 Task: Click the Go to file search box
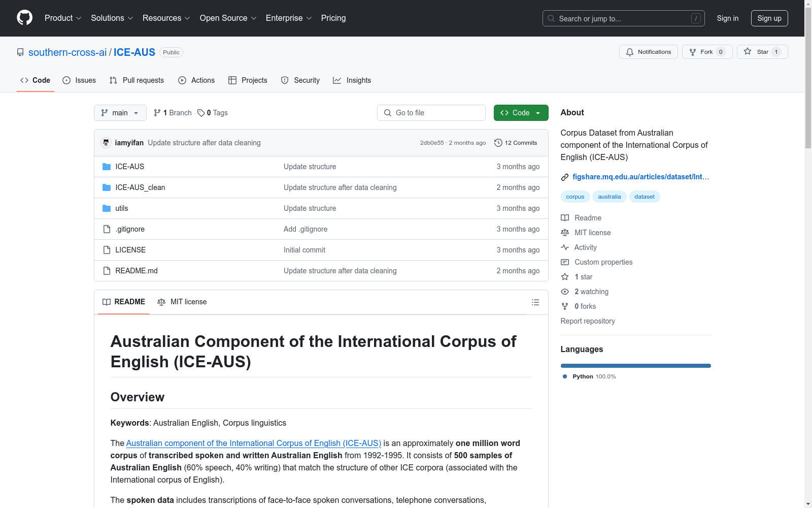tap(431, 113)
